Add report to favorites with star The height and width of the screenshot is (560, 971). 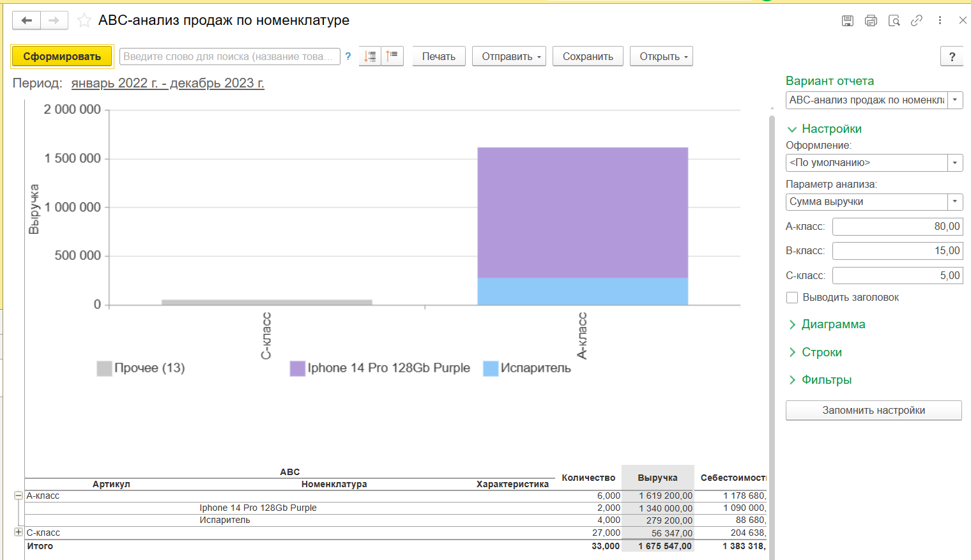point(84,20)
